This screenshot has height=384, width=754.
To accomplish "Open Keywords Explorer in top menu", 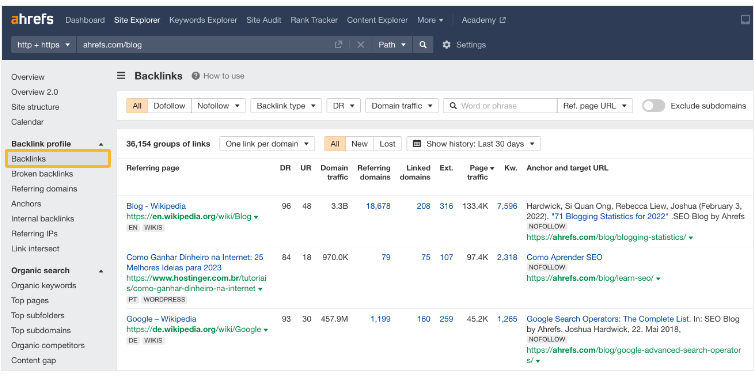I will (x=203, y=20).
